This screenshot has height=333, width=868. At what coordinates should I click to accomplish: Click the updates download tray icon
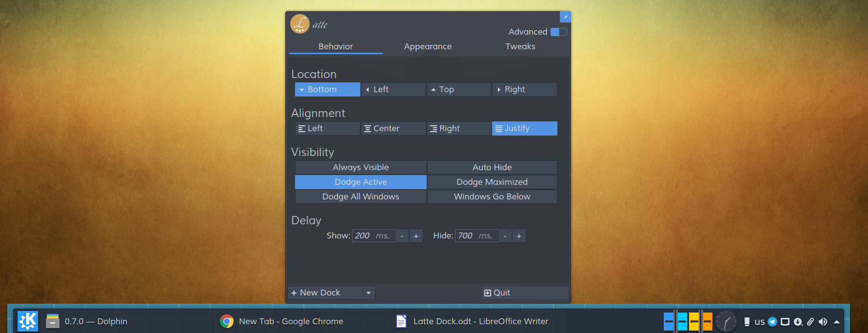coord(798,322)
